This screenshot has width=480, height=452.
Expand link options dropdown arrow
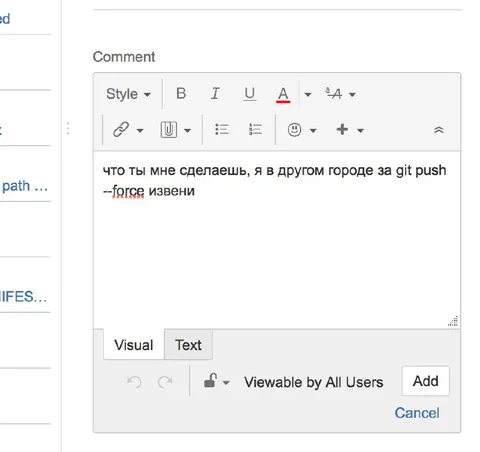[x=140, y=130]
